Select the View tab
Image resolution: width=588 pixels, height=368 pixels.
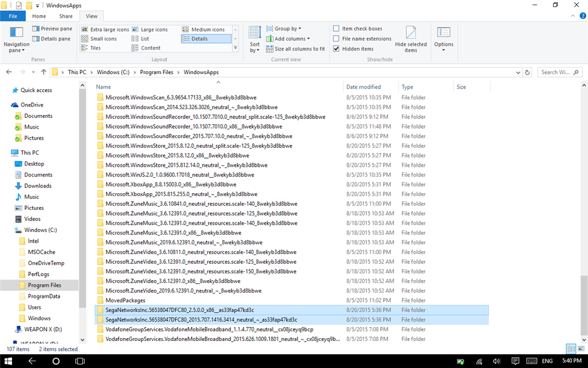point(91,16)
